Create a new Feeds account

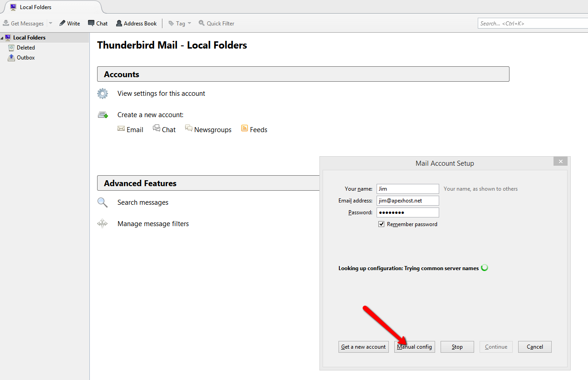pyautogui.click(x=259, y=130)
